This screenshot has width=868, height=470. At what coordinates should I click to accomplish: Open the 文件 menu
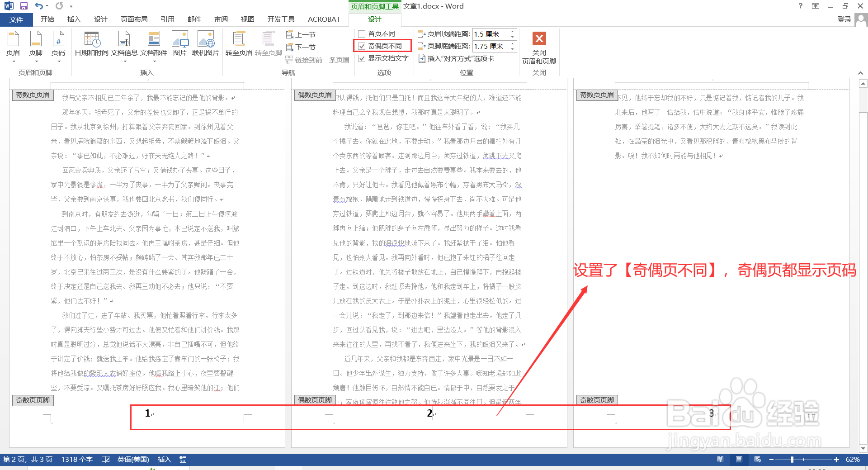pos(16,19)
